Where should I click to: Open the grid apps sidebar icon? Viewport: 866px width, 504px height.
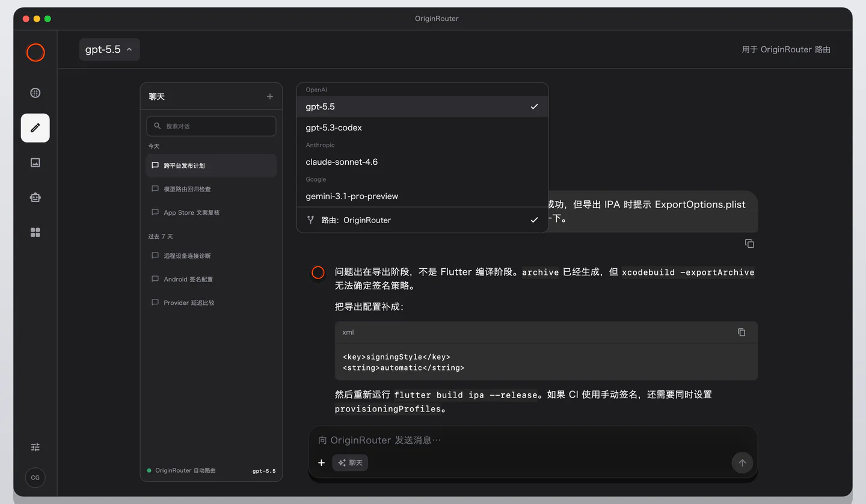[x=35, y=232]
